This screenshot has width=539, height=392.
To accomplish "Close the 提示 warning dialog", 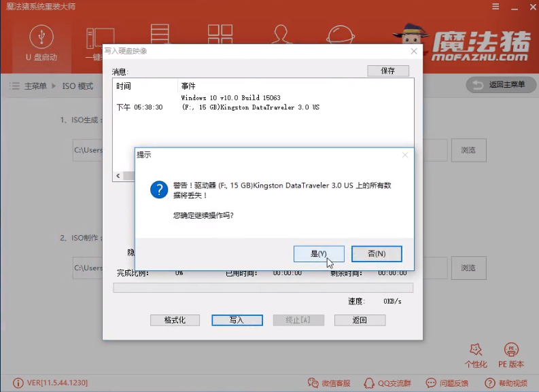I will tap(405, 155).
